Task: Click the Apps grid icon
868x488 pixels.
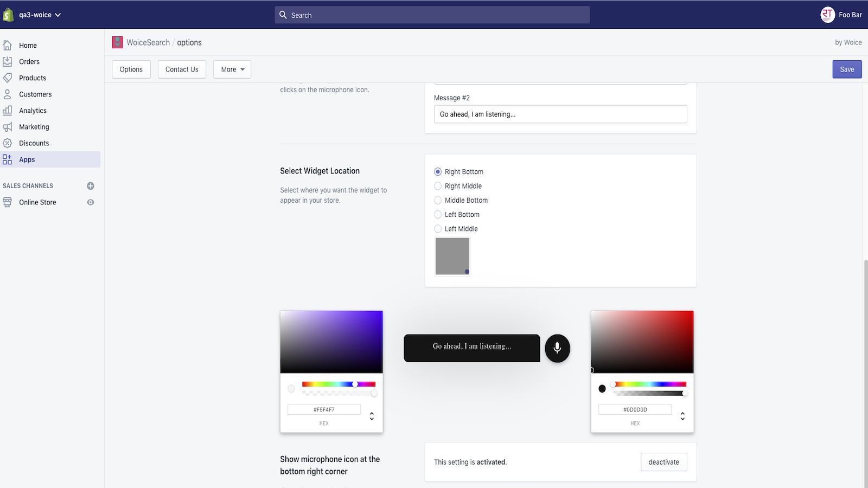Action: (x=8, y=159)
